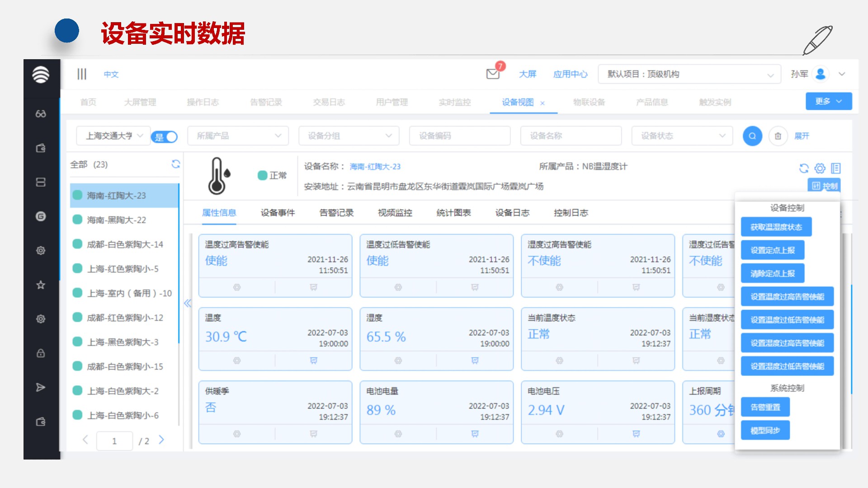Toggle the 是 switch off
The width and height of the screenshot is (868, 488).
(165, 136)
